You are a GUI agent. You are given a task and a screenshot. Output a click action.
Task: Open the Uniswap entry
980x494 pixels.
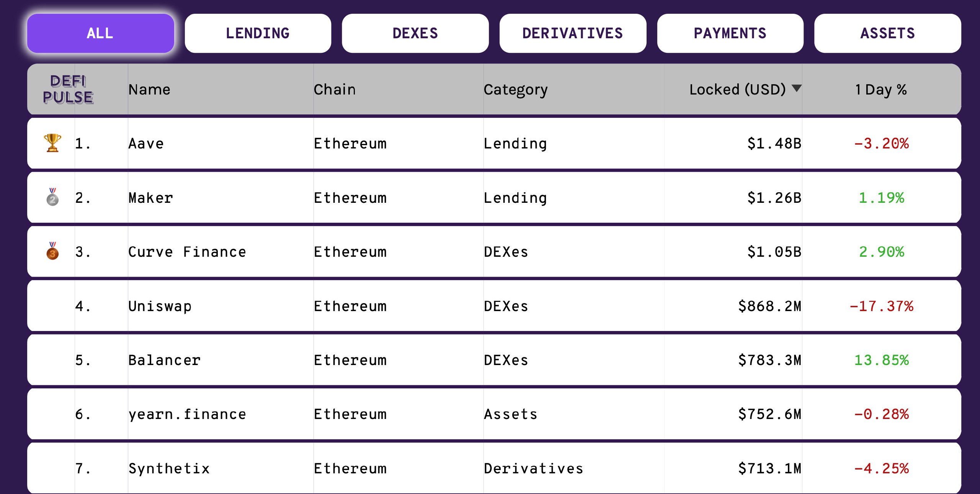pyautogui.click(x=160, y=306)
